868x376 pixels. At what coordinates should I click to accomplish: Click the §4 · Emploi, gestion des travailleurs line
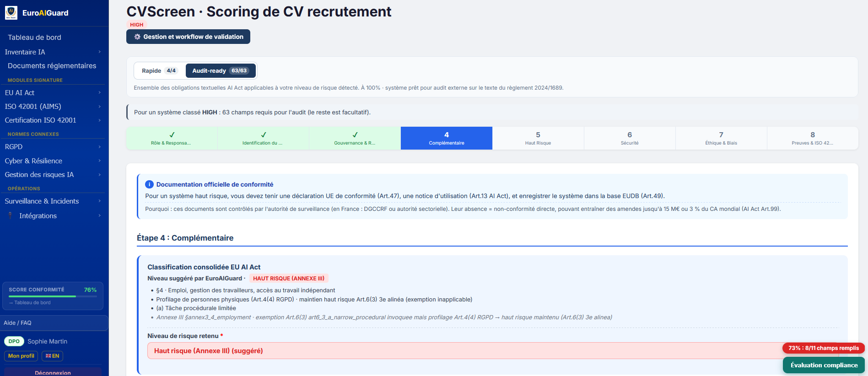[x=246, y=290]
